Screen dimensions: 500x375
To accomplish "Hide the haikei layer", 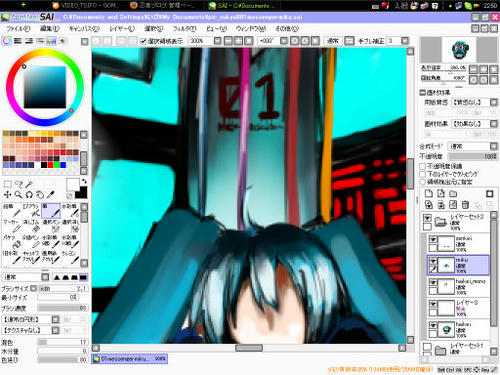I will 433,325.
